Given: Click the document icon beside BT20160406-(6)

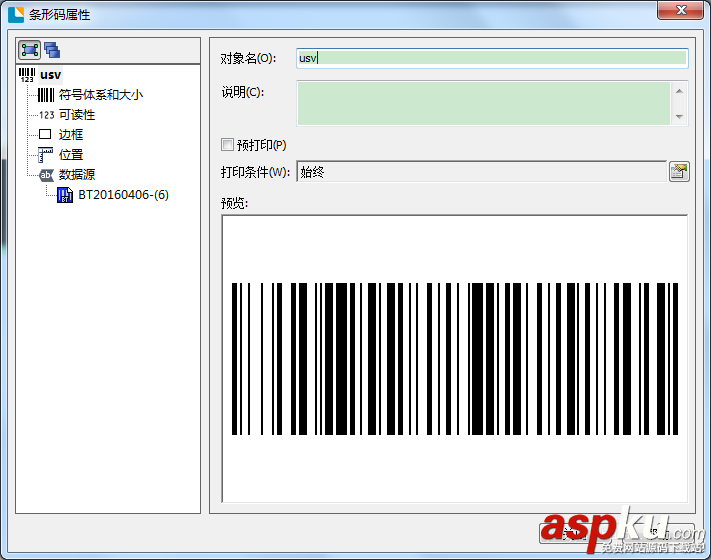Looking at the screenshot, I should coord(65,195).
